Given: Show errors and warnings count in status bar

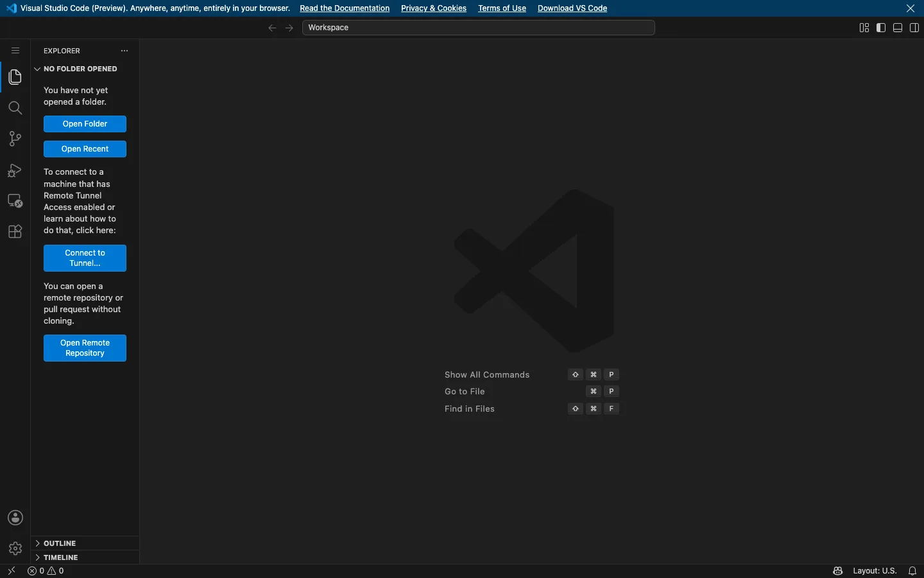Looking at the screenshot, I should click(x=46, y=571).
